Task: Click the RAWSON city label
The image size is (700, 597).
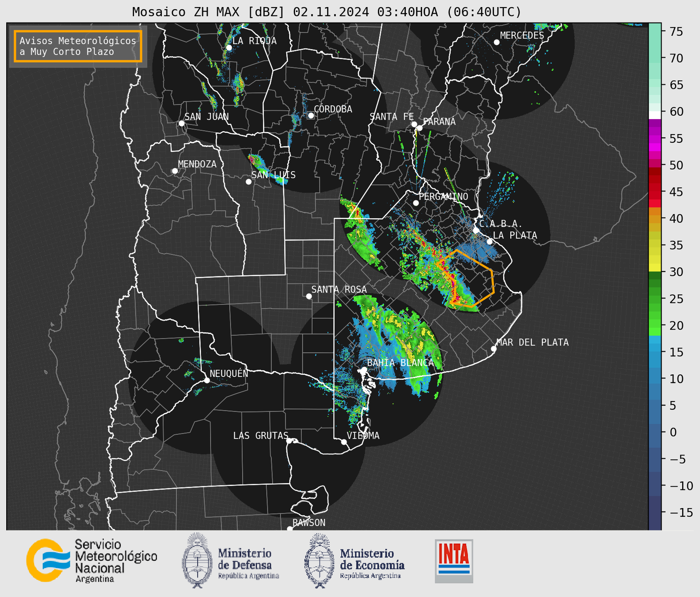Action: 309,523
